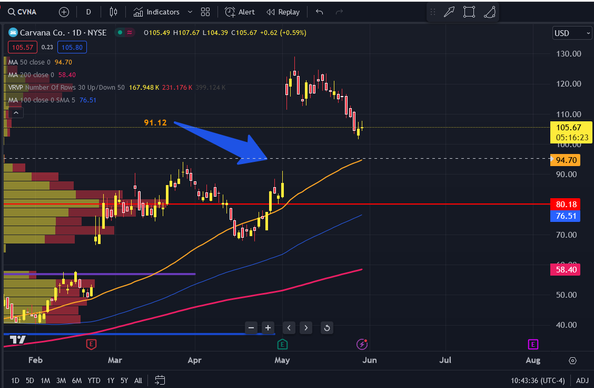
Task: Select the 6M time range
Action: 77,380
